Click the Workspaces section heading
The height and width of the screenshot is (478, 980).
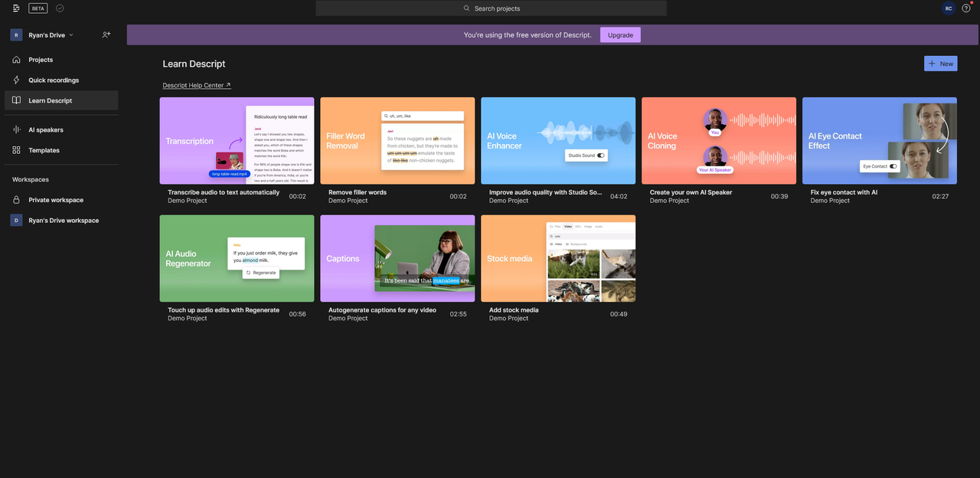click(x=31, y=180)
